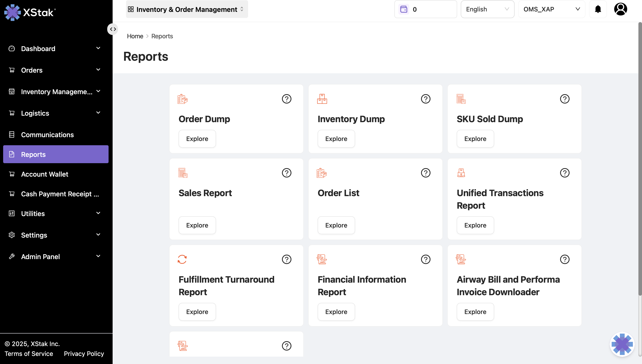Click help icon on Financial Information Report
Viewport: 642px width, 364px height.
(425, 259)
